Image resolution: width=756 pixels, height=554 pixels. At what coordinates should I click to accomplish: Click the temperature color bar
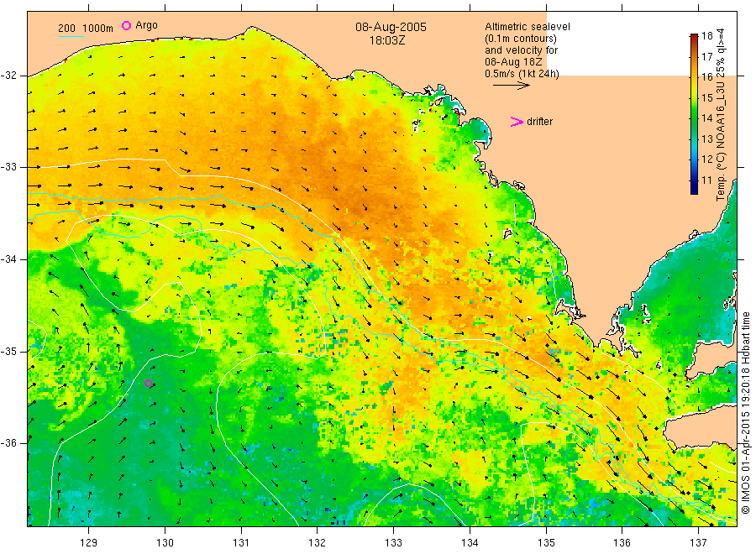pos(694,114)
